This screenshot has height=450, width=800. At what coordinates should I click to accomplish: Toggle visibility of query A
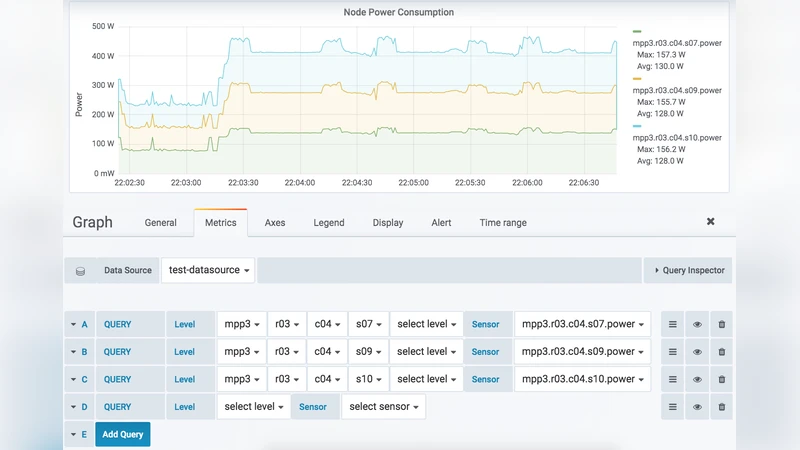[697, 324]
